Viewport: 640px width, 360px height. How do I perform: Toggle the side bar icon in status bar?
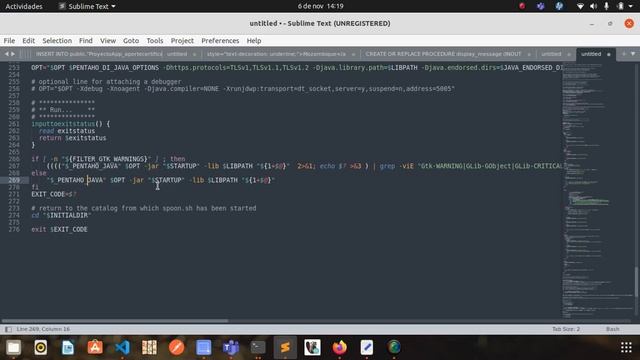(8, 329)
